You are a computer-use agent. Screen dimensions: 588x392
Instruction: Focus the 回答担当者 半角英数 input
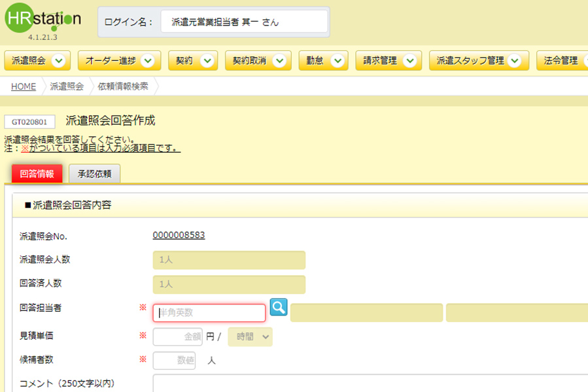pos(209,313)
